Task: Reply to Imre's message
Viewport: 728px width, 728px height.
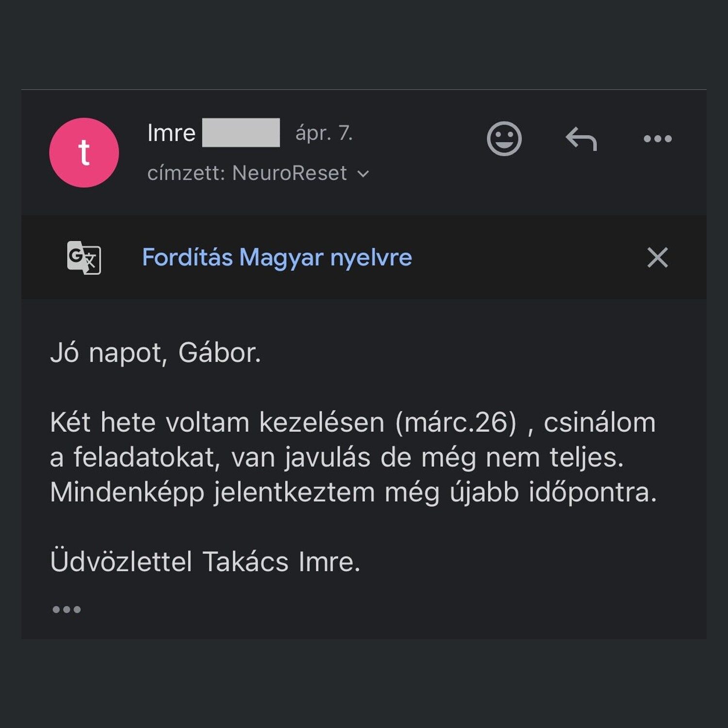Action: pos(581,139)
